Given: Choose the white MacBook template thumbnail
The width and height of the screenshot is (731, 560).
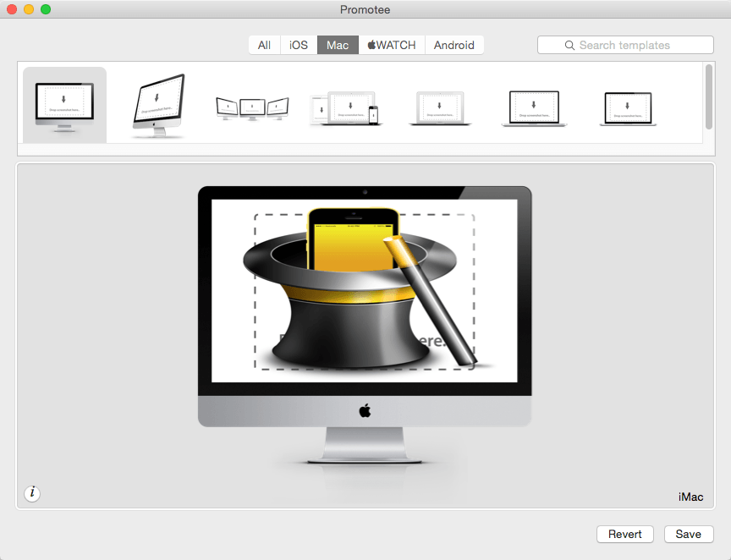Looking at the screenshot, I should [440, 108].
